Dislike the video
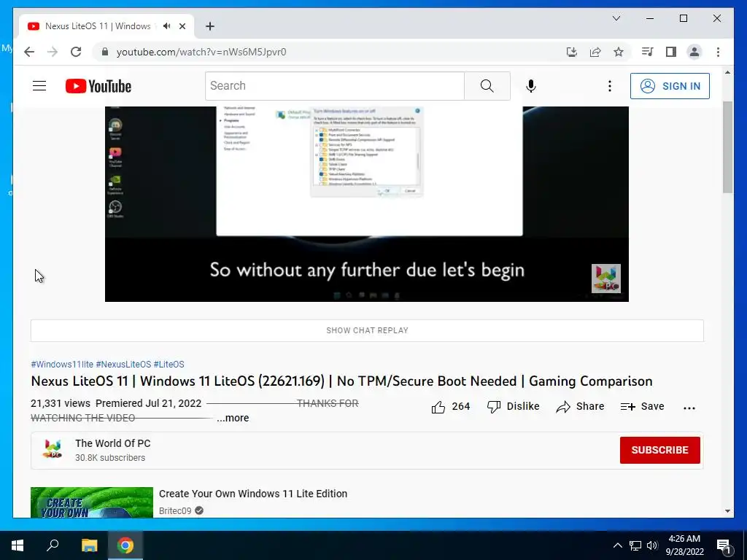 click(x=513, y=407)
